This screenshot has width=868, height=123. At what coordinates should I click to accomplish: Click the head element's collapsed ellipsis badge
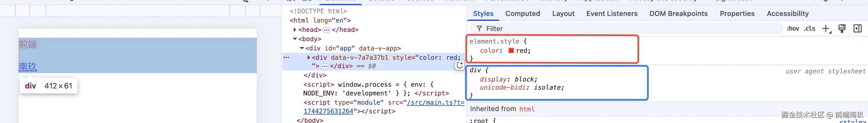[326, 30]
